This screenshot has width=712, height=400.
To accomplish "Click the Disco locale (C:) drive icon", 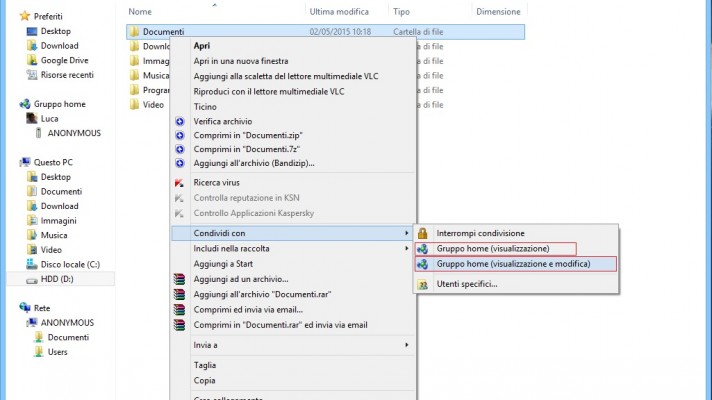I will [x=31, y=264].
